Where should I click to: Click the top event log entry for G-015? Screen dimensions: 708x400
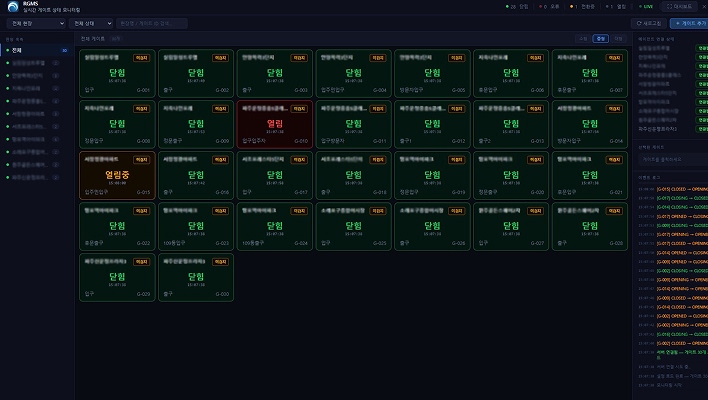tap(673, 189)
